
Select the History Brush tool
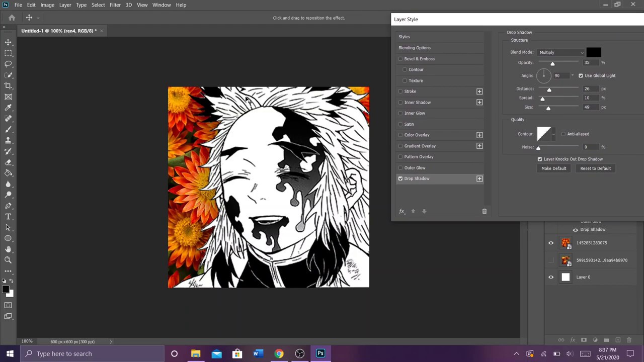(8, 151)
